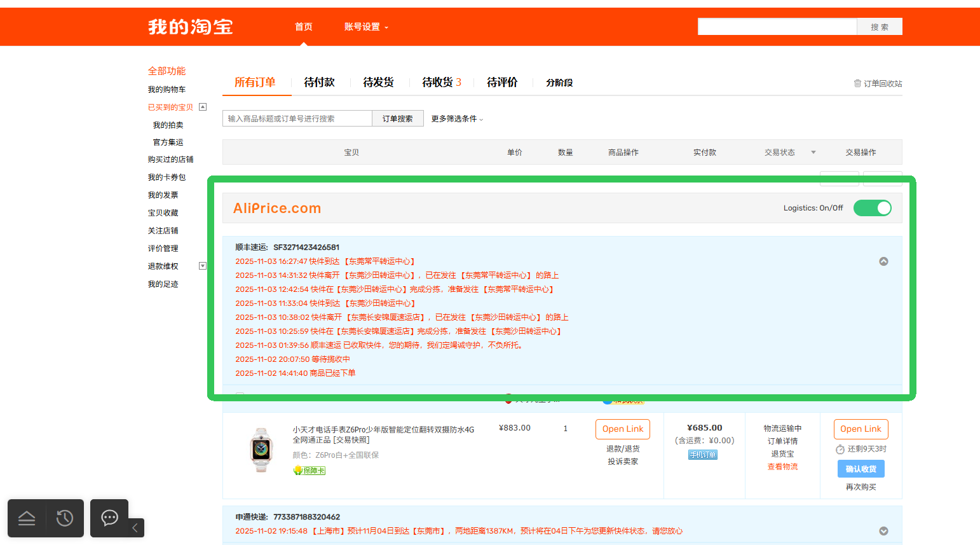This screenshot has height=545, width=980.
Task: Toggle the Logistics On/Off switch
Action: [872, 208]
